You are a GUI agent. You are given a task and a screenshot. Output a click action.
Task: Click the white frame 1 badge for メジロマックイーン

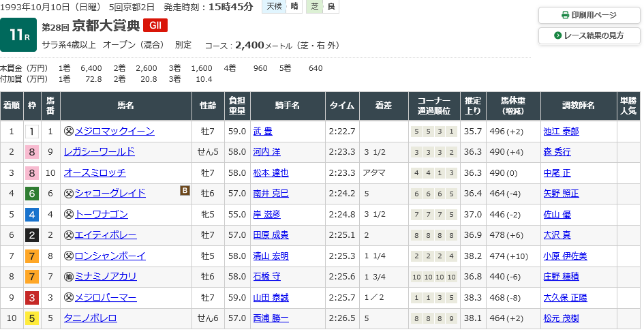coord(31,132)
